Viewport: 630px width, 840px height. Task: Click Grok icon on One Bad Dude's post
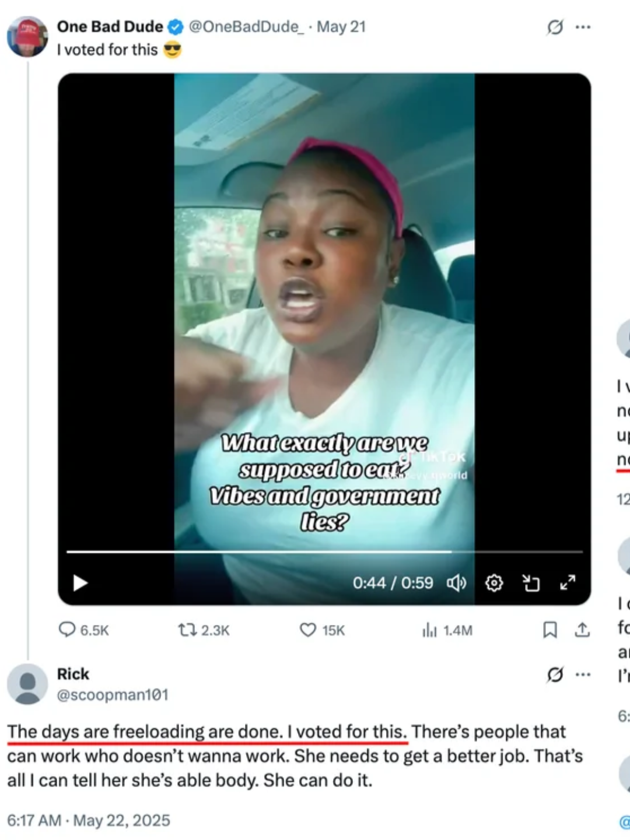click(555, 27)
